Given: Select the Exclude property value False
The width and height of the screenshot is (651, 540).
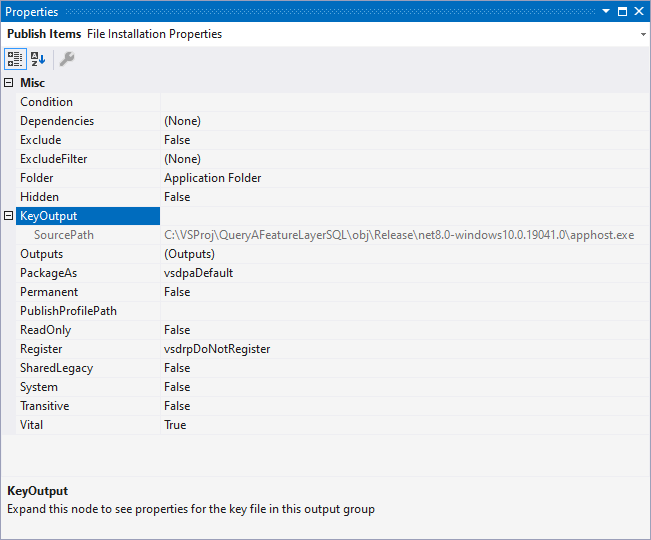Looking at the screenshot, I should [x=177, y=140].
